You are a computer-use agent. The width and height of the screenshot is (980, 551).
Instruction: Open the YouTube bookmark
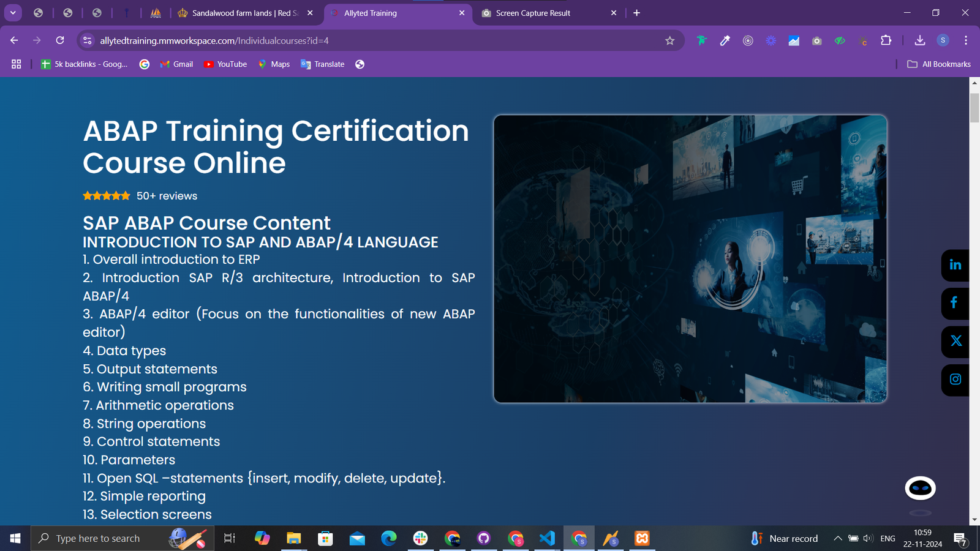pyautogui.click(x=225, y=64)
